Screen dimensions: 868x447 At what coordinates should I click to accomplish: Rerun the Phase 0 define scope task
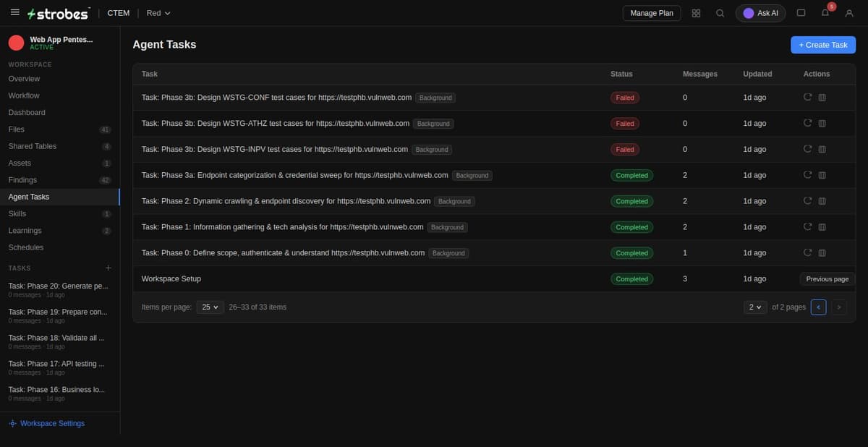tap(808, 253)
